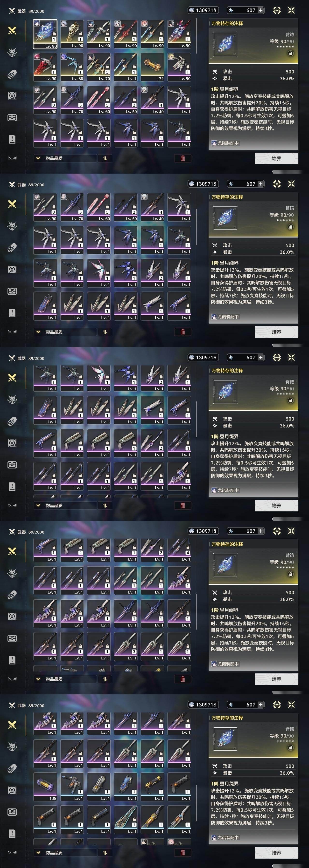The height and width of the screenshot is (868, 309).
Task: Expand the 物品品质 dropdown in bottom screen
Action: [x=65, y=853]
